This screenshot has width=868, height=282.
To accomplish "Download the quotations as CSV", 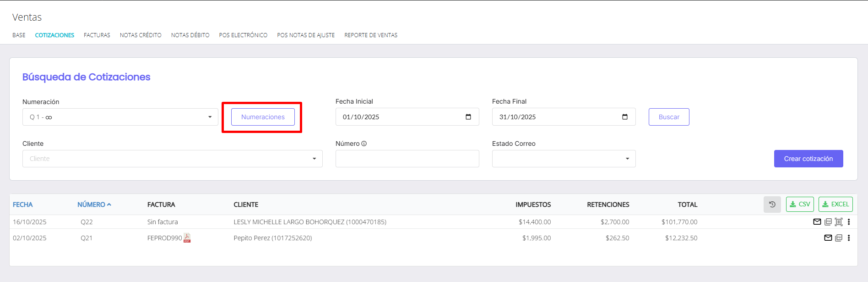I will 800,205.
